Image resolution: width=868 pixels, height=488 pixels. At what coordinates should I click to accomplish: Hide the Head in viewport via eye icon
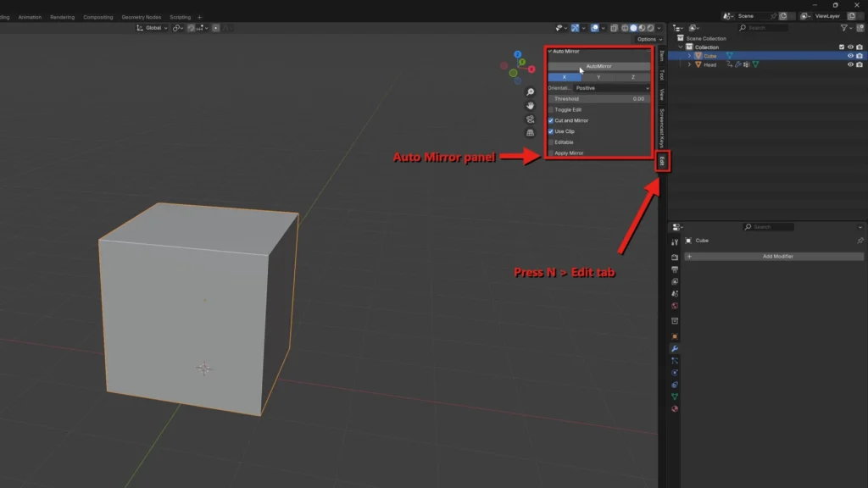click(x=850, y=64)
